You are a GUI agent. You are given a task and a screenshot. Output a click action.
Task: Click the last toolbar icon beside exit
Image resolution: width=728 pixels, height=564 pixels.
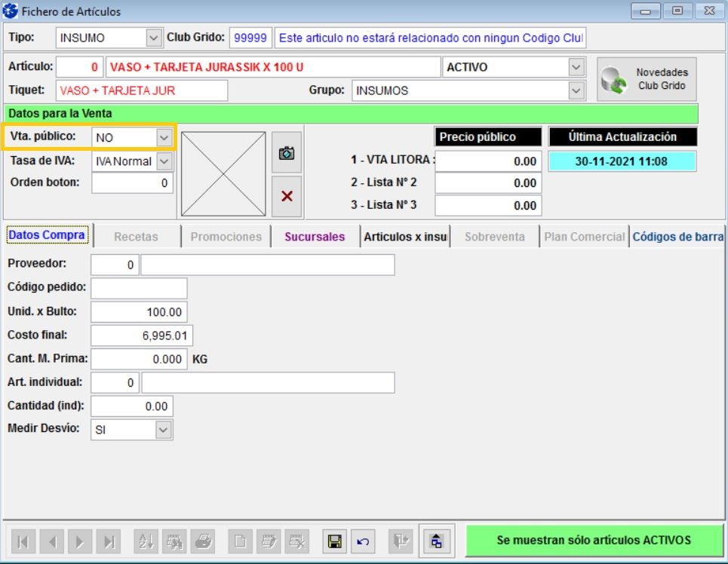pyautogui.click(x=437, y=541)
